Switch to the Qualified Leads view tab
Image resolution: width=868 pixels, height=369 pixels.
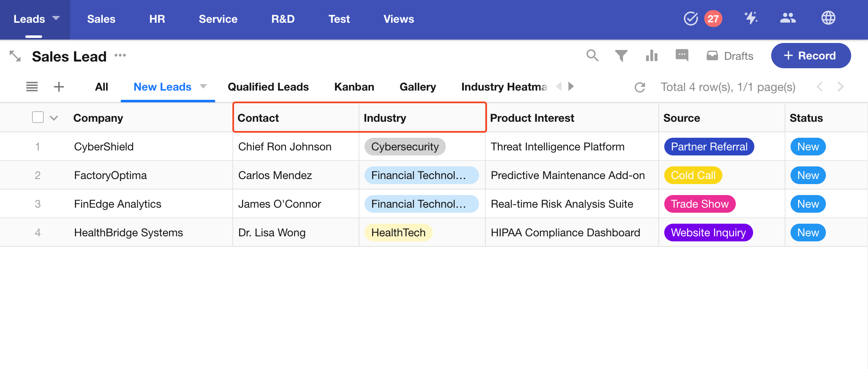point(268,87)
